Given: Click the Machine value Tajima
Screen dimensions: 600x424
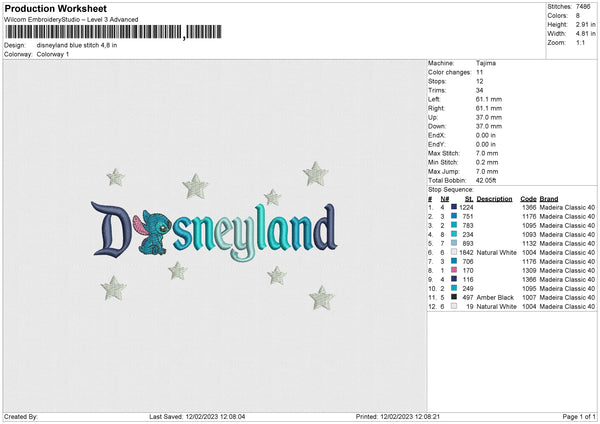Looking at the screenshot, I should point(486,63).
